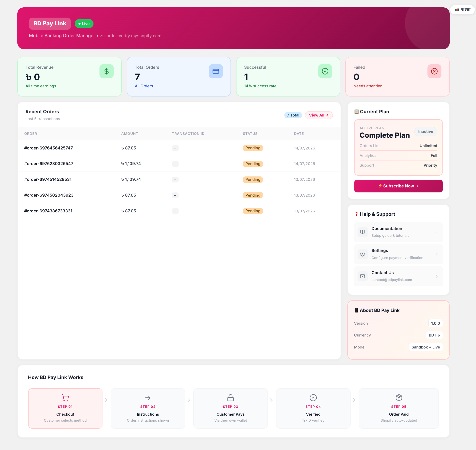Click the 14% success rate text
Image resolution: width=476 pixels, height=450 pixels.
(x=260, y=86)
